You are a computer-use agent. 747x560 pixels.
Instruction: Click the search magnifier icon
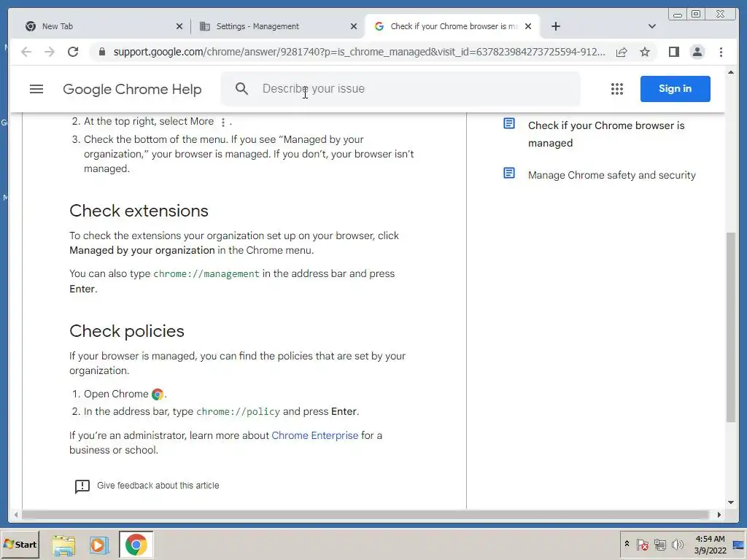tap(241, 88)
